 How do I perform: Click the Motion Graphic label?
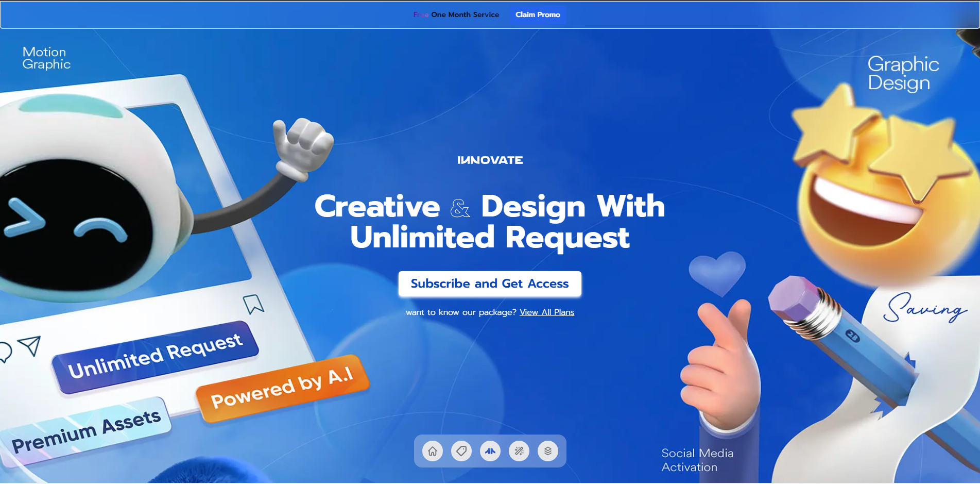pyautogui.click(x=46, y=58)
